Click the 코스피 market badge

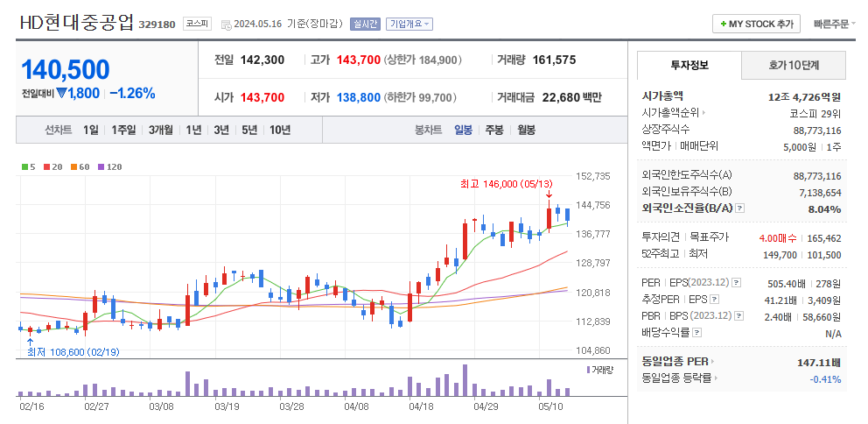(x=197, y=24)
